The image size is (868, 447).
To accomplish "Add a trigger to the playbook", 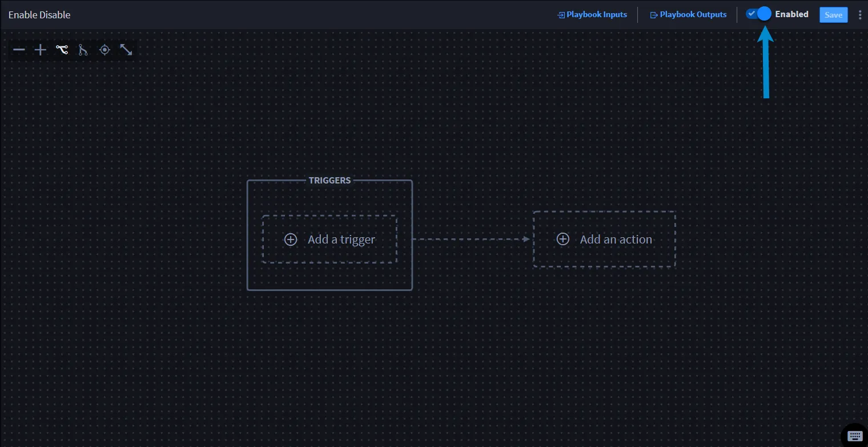I will click(329, 239).
